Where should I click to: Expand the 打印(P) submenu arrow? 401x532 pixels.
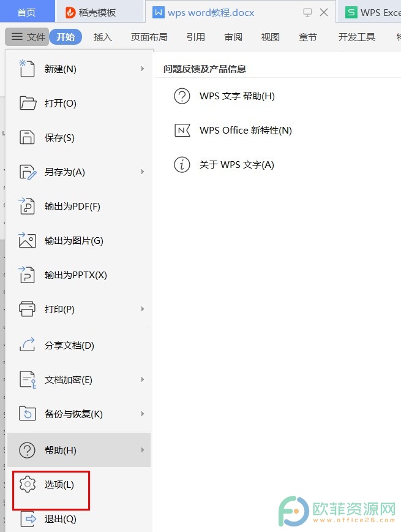[x=143, y=309]
